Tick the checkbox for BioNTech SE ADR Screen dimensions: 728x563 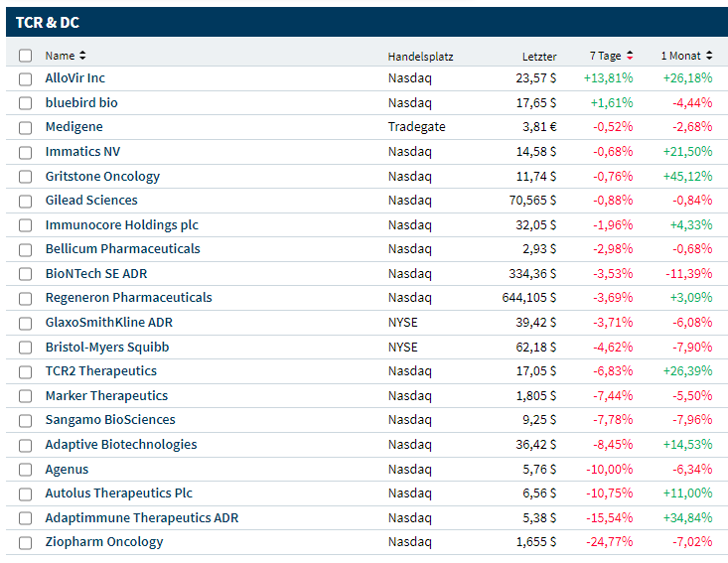point(25,273)
